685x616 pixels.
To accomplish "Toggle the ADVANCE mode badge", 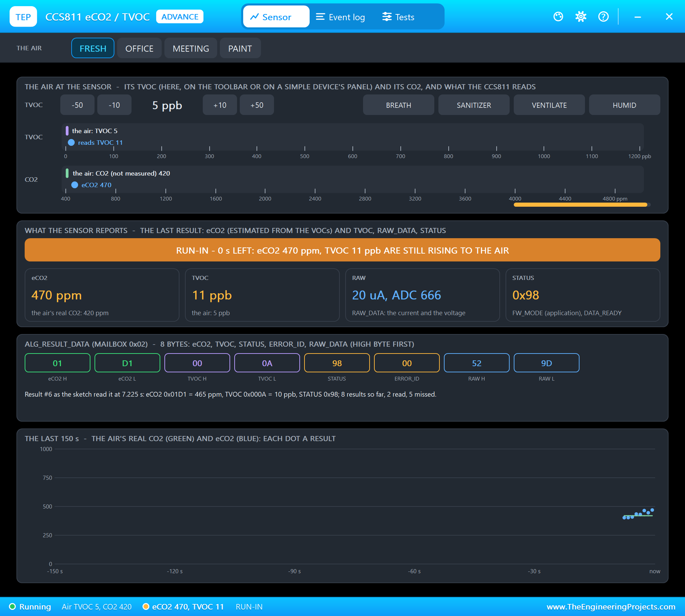I will pos(180,16).
